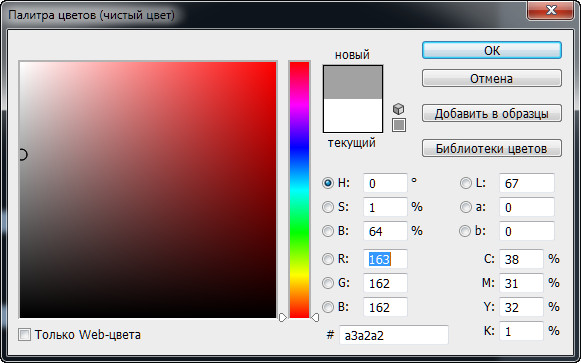The image size is (581, 363).
Task: Enable the Только Web-цвета checkbox
Action: coord(24,335)
